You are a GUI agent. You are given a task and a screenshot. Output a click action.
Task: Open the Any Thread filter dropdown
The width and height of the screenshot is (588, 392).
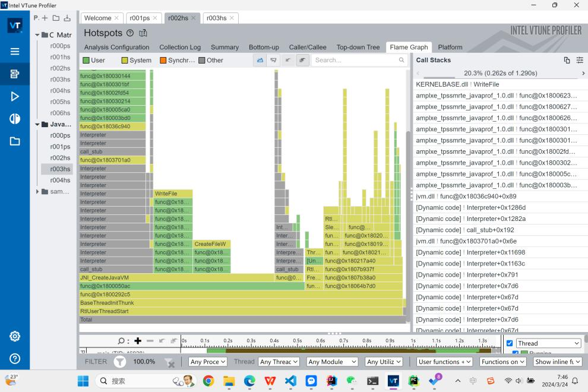click(279, 362)
